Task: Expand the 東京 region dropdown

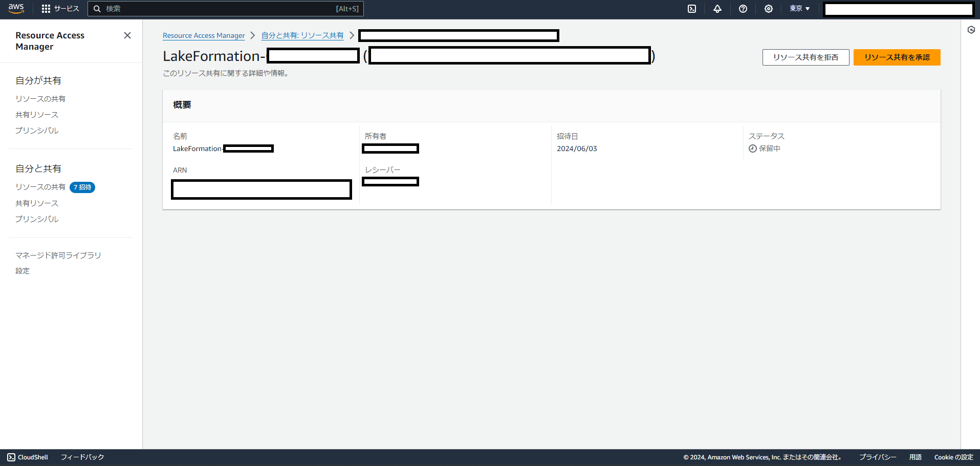Action: coord(799,9)
